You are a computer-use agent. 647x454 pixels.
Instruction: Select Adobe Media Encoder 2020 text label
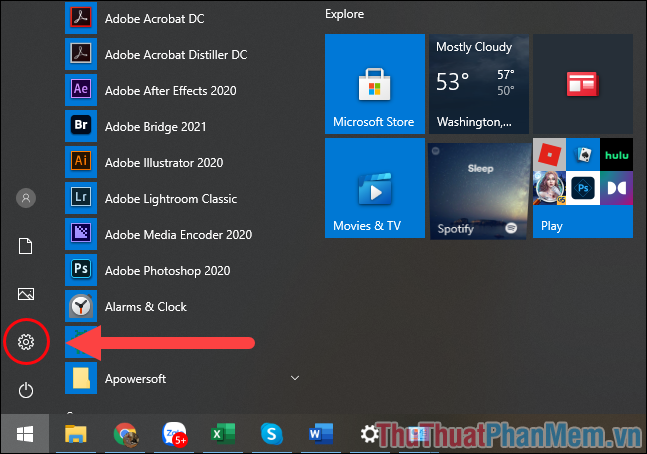(178, 234)
